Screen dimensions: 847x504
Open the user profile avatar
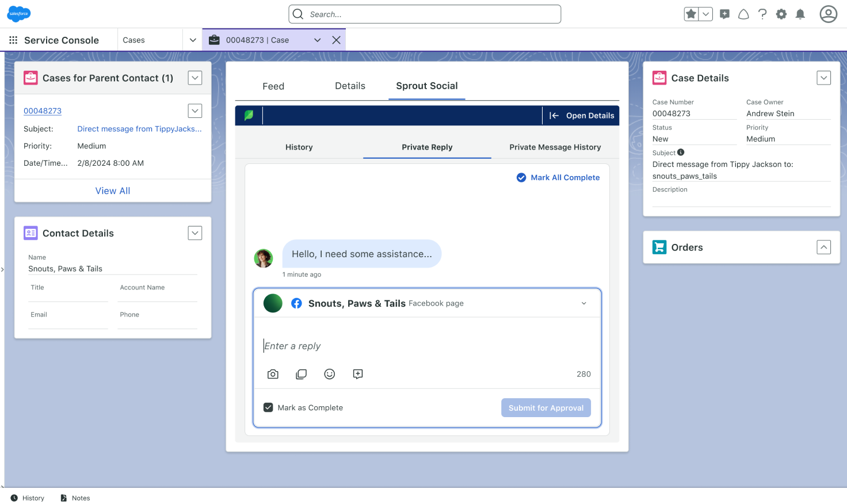pos(829,14)
